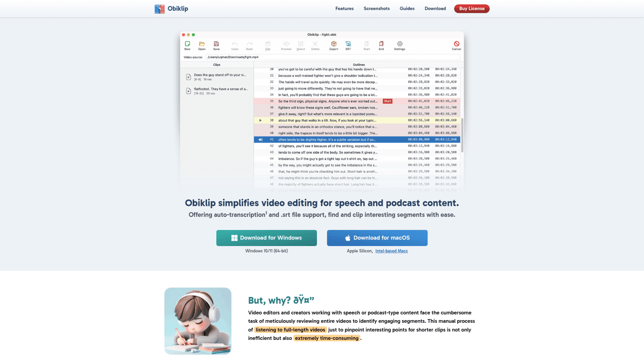Viewport: 644px width, 362px height.
Task: Select outline row 31 'because a well-trained fighter'
Action: pos(358,75)
